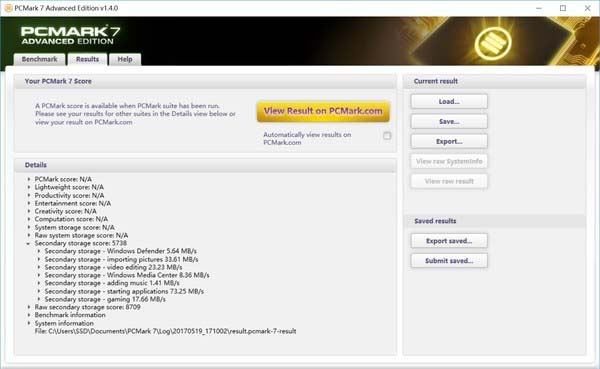Screen dimensions: 600x369
Task: Click the Submit saved... button
Action: [449, 261]
